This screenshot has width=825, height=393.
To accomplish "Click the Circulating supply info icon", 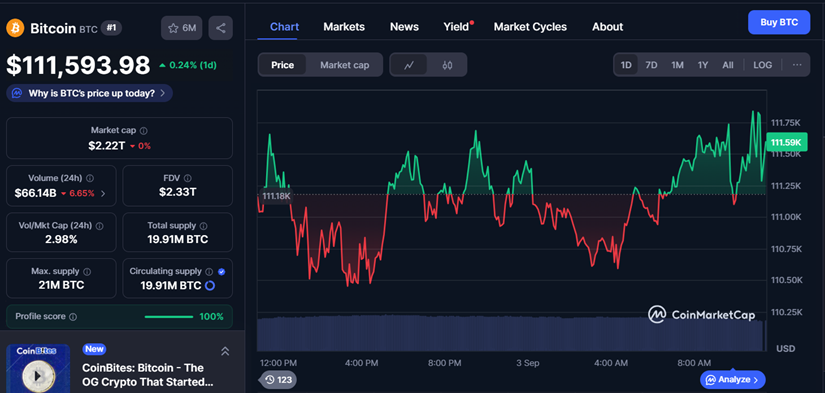I will click(209, 272).
